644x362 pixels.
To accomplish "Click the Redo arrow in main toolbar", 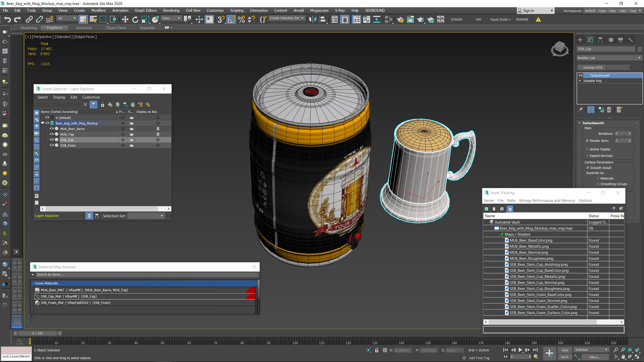I will coord(17,19).
